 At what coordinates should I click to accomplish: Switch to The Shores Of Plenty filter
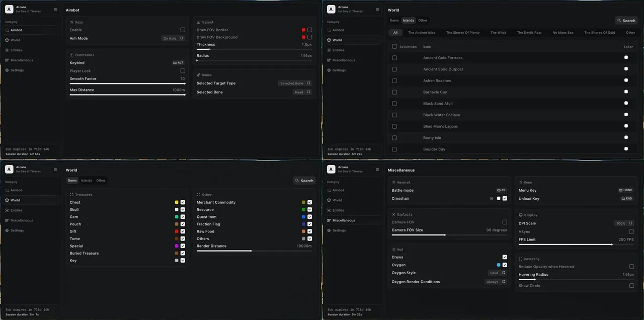coord(462,33)
